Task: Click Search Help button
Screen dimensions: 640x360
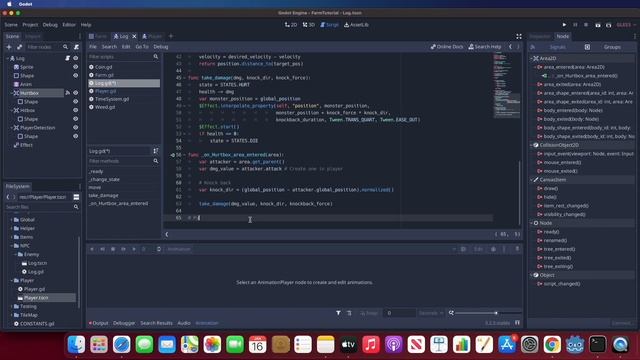Action: (484, 47)
